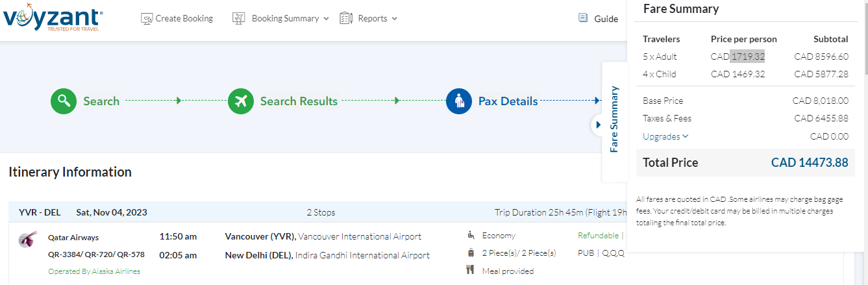Go back to the Search Results step
This screenshot has width=868, height=285.
coord(299,101)
